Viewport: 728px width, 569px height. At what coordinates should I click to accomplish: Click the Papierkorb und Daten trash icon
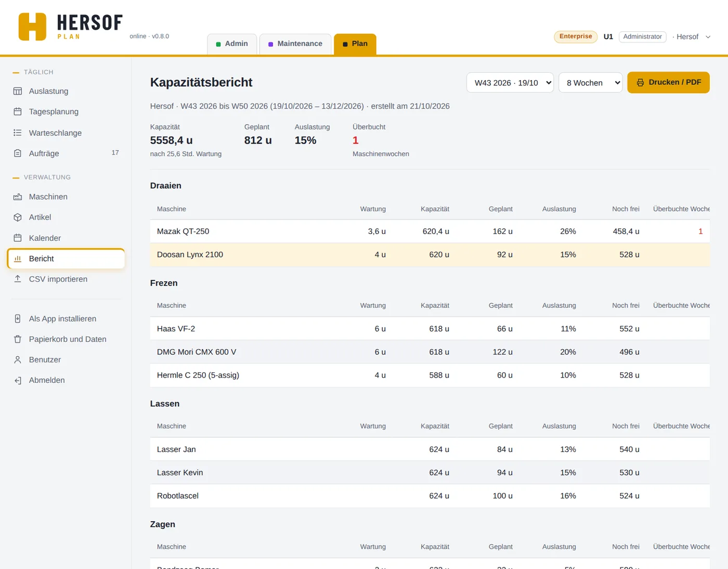pyautogui.click(x=18, y=339)
